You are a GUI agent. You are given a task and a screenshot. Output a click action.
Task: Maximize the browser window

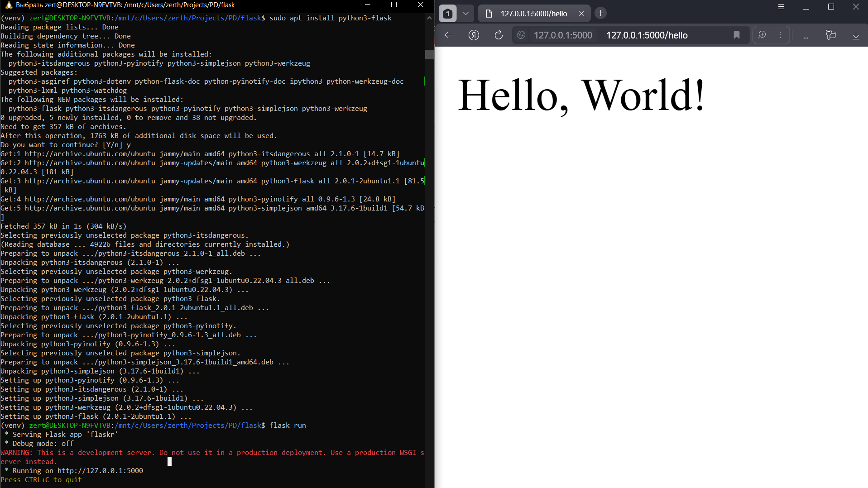[x=831, y=6]
